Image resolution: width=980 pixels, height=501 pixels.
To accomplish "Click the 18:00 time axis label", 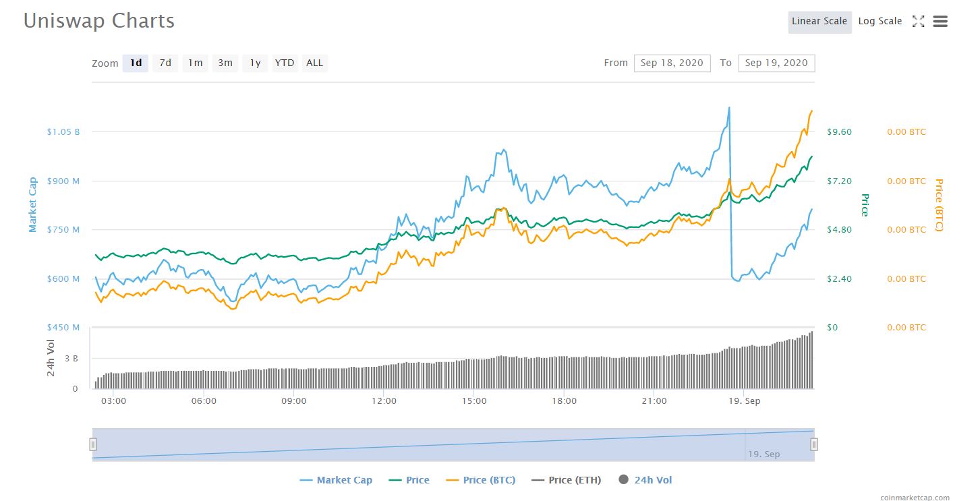I will point(564,401).
